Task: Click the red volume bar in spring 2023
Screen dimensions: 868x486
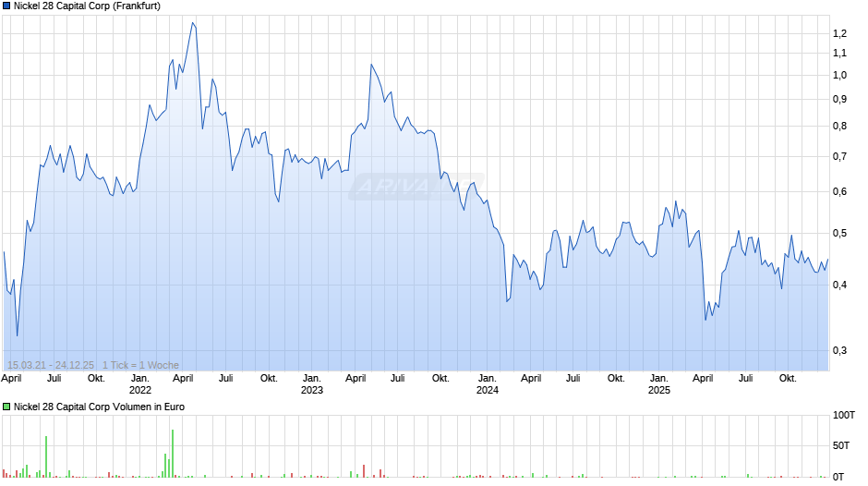Action: [364, 471]
